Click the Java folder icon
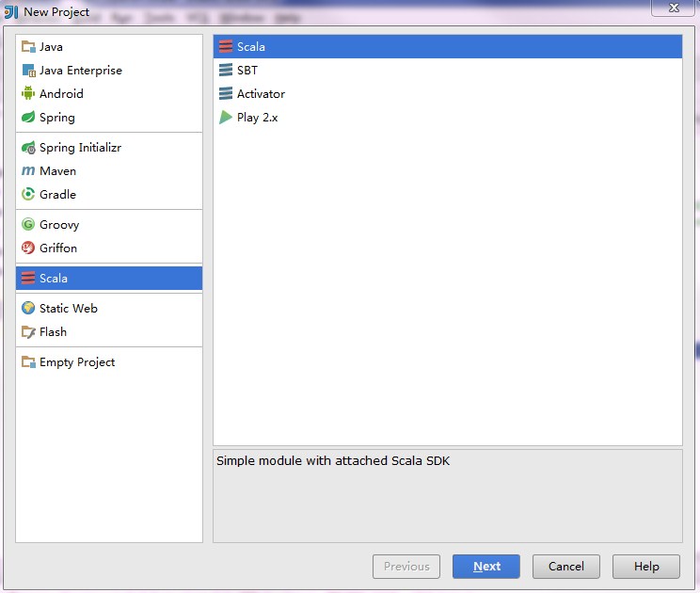Viewport: 700px width, 593px height. click(28, 46)
